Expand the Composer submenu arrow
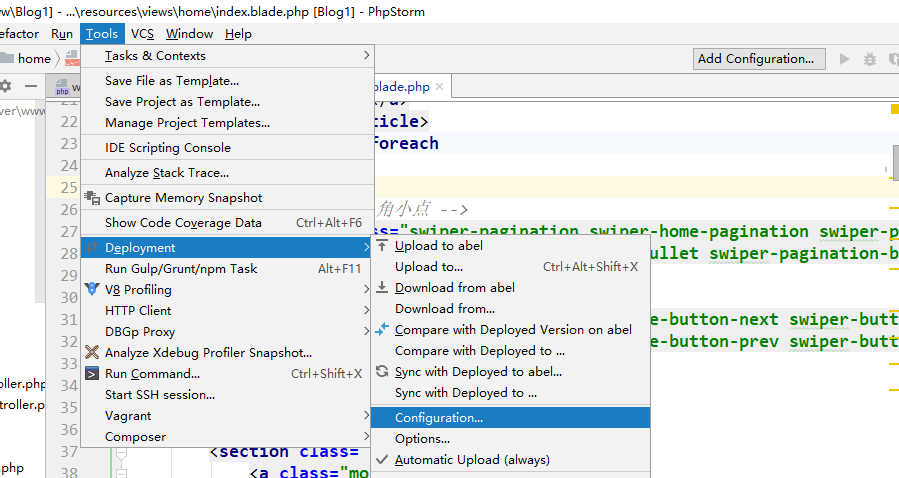Viewport: 899px width, 478px height. (366, 436)
